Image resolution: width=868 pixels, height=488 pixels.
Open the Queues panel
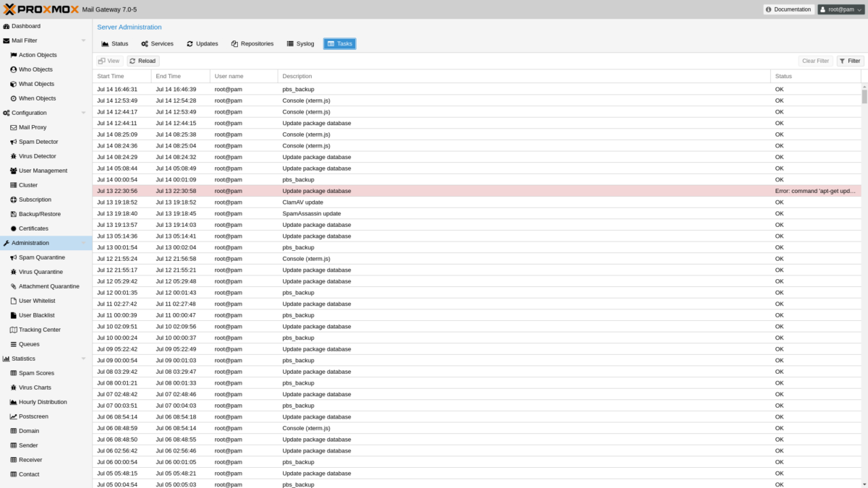click(29, 344)
